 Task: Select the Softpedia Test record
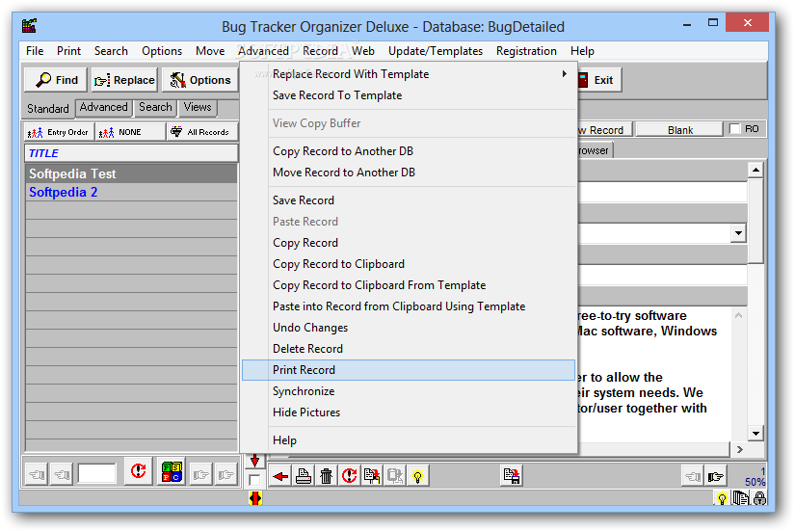click(x=131, y=173)
